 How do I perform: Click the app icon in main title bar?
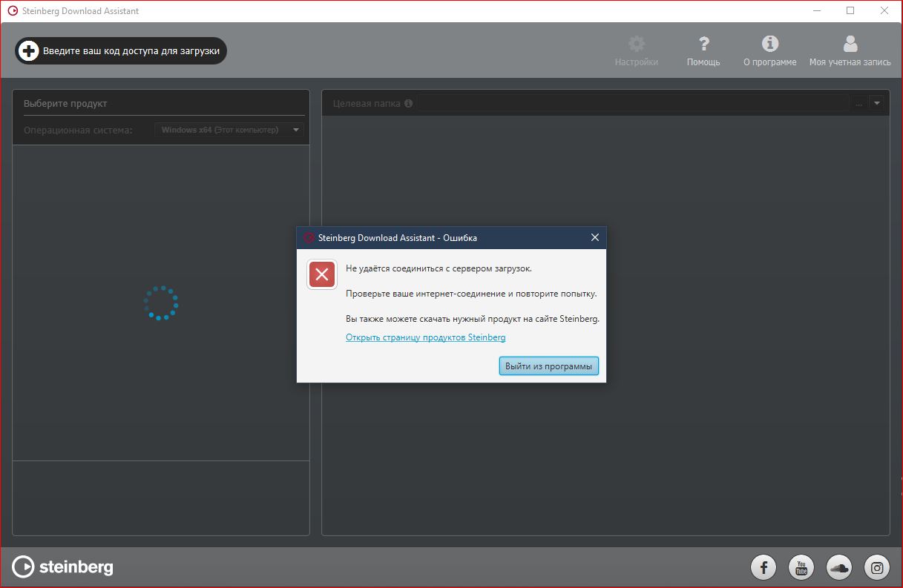[13, 11]
